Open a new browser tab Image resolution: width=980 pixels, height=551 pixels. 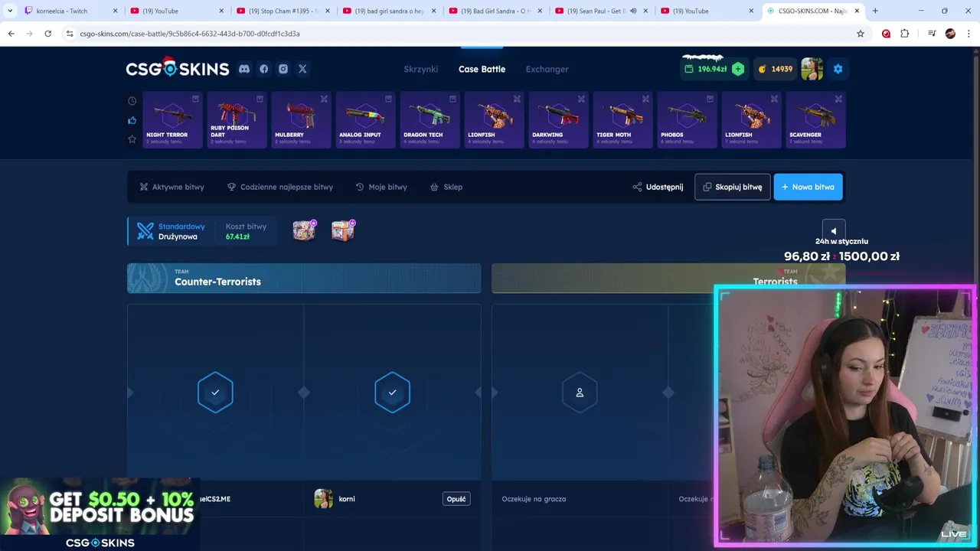[x=875, y=11]
